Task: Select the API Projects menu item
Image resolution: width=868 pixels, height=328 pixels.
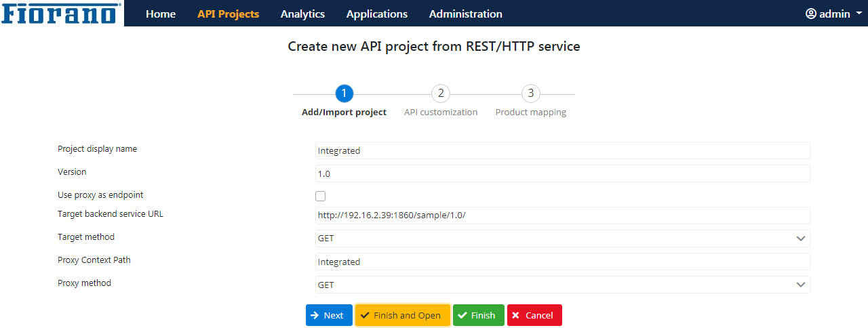Action: pyautogui.click(x=229, y=14)
